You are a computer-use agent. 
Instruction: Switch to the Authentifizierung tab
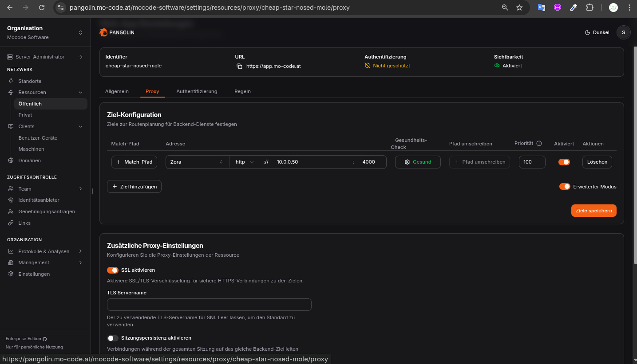click(x=197, y=91)
